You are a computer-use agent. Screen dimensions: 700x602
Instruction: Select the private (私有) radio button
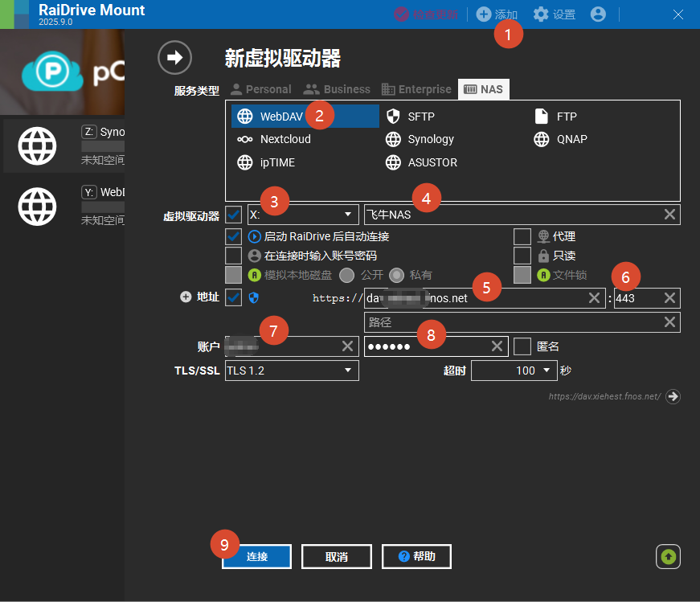pos(396,275)
